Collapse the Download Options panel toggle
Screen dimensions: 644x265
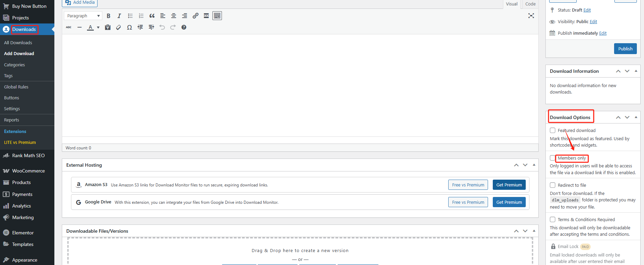coord(636,117)
